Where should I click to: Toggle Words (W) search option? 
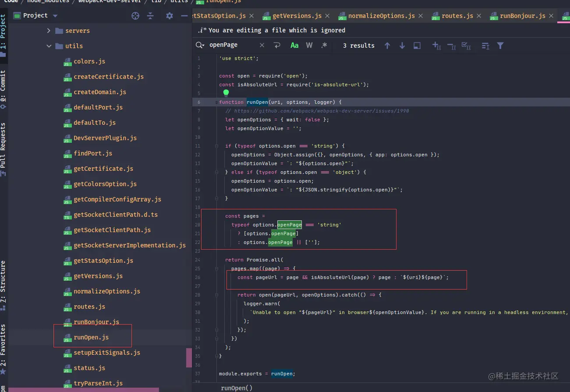(x=309, y=45)
